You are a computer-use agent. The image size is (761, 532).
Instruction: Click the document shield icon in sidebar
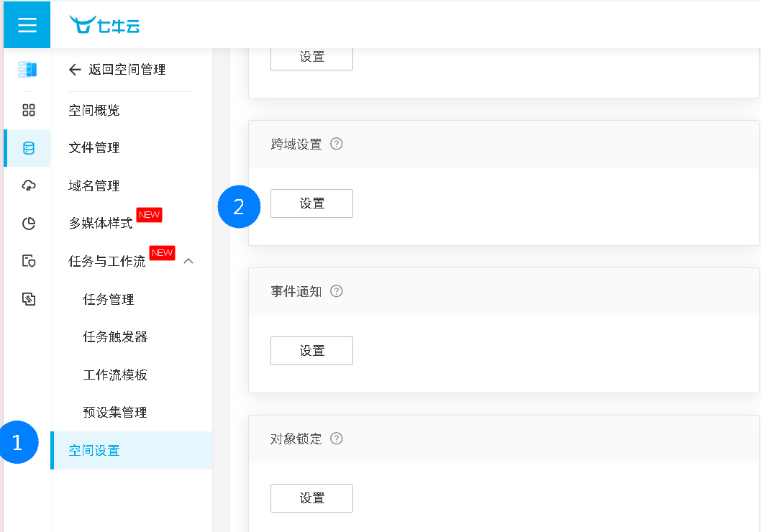coord(29,261)
